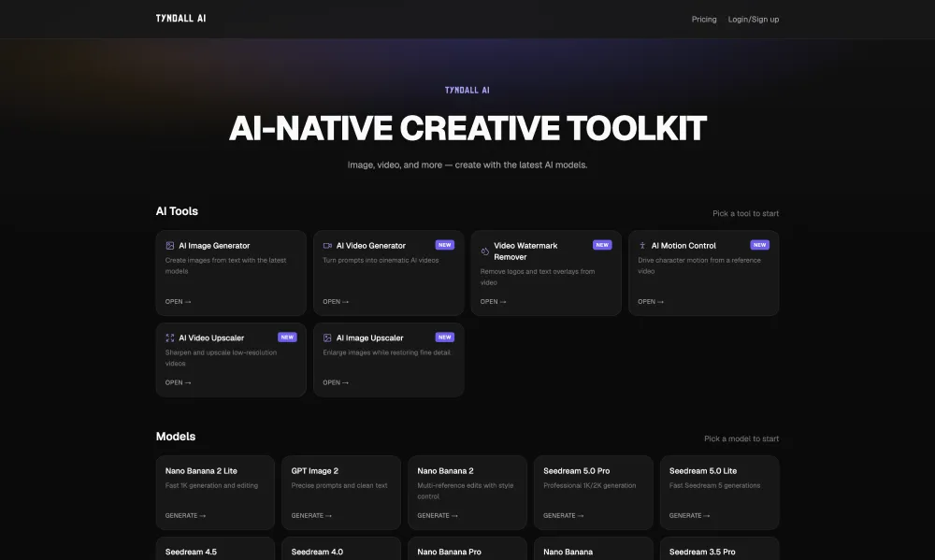Click 'Create images from text' description
Image resolution: width=935 pixels, height=560 pixels.
point(225,266)
